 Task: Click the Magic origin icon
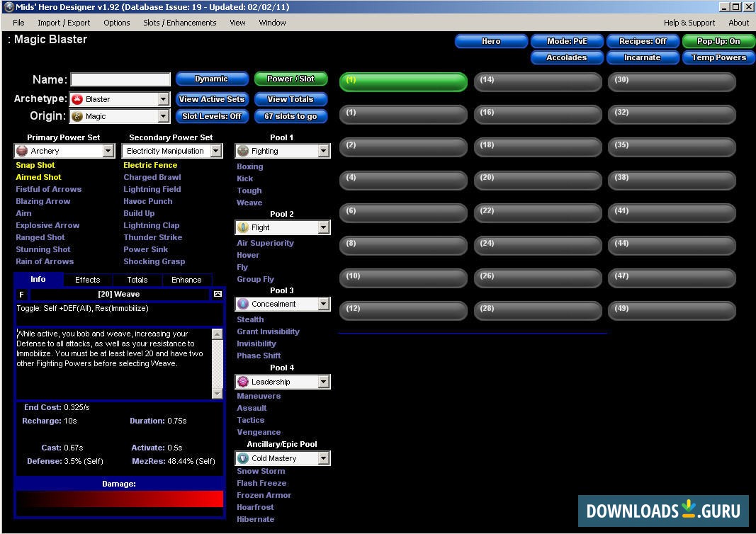[x=77, y=117]
